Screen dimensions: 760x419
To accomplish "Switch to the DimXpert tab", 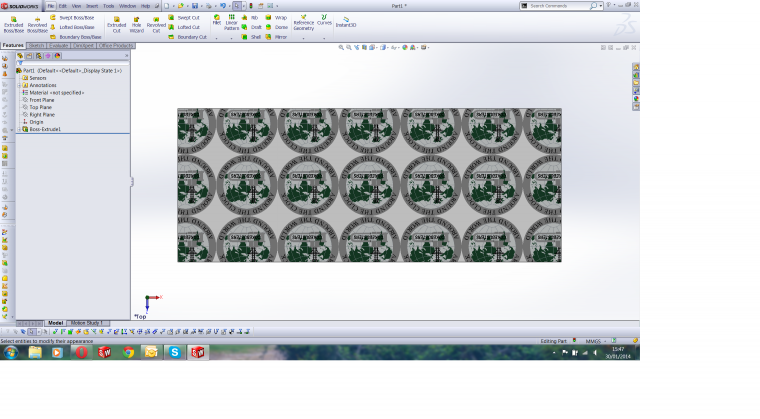I will 83,46.
